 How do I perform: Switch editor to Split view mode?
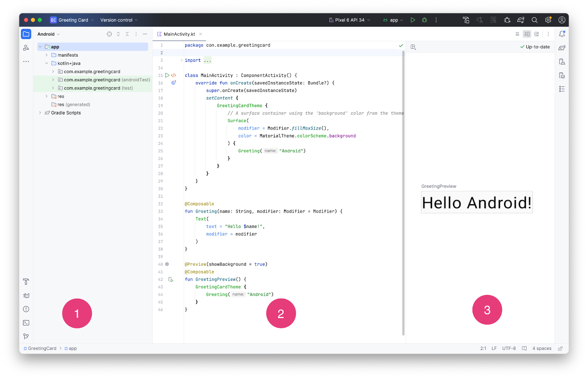(527, 34)
